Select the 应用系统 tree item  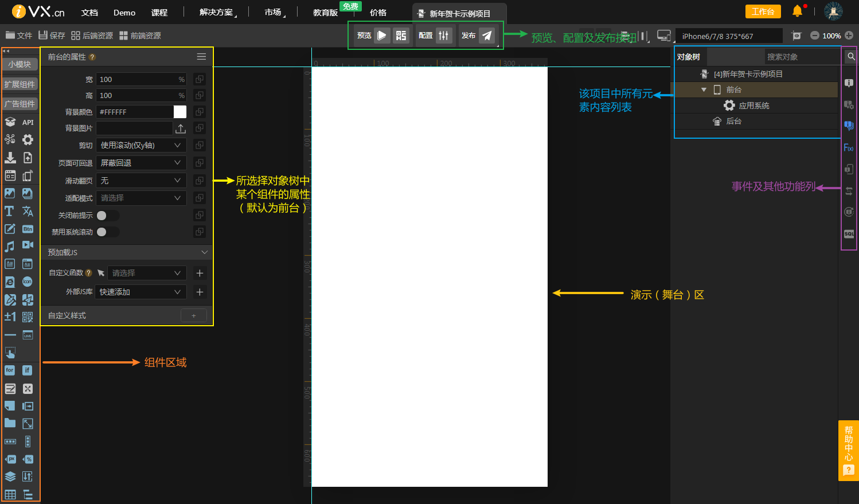753,106
